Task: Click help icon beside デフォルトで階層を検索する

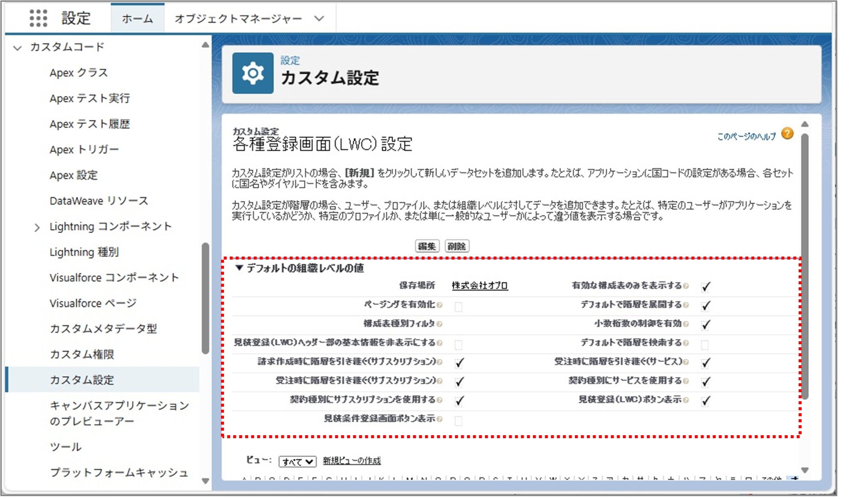Action: (x=685, y=343)
